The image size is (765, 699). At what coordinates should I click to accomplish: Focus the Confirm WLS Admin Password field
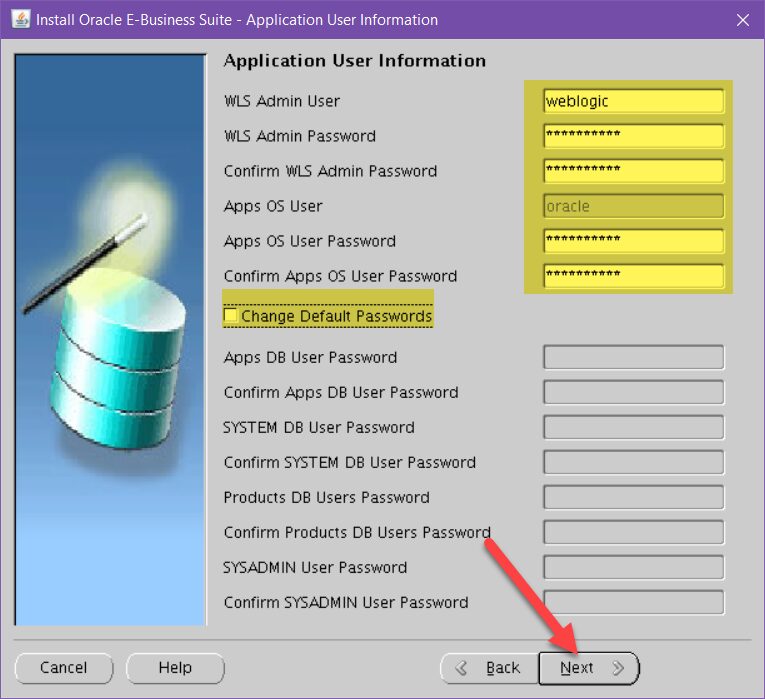[x=633, y=171]
